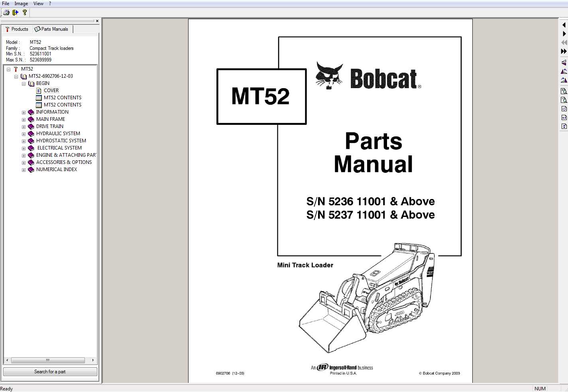Click the flip image vertically icon
568x392 pixels.
point(564,63)
